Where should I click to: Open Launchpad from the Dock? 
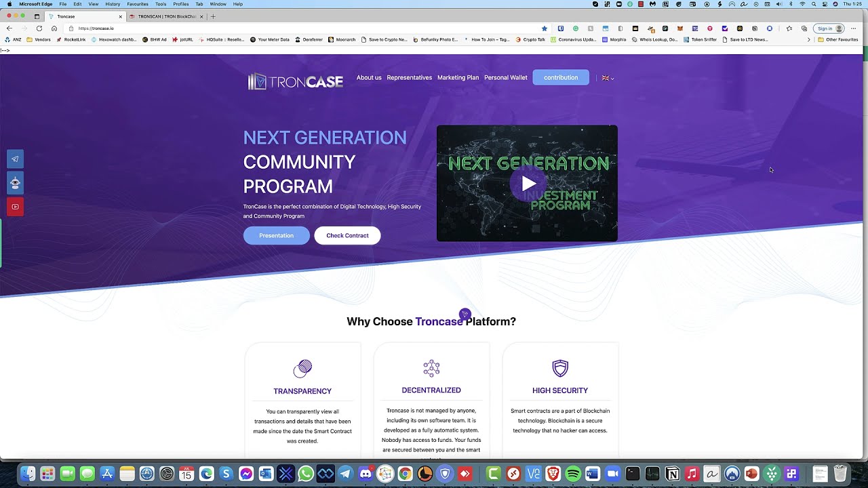(x=47, y=474)
